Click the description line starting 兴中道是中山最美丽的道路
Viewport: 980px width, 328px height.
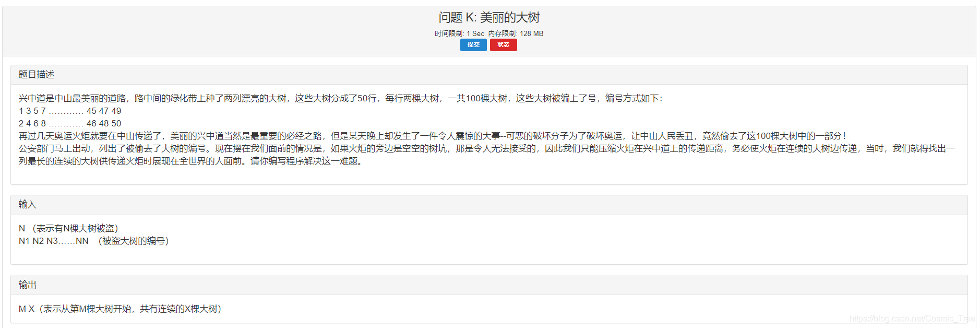pyautogui.click(x=341, y=98)
